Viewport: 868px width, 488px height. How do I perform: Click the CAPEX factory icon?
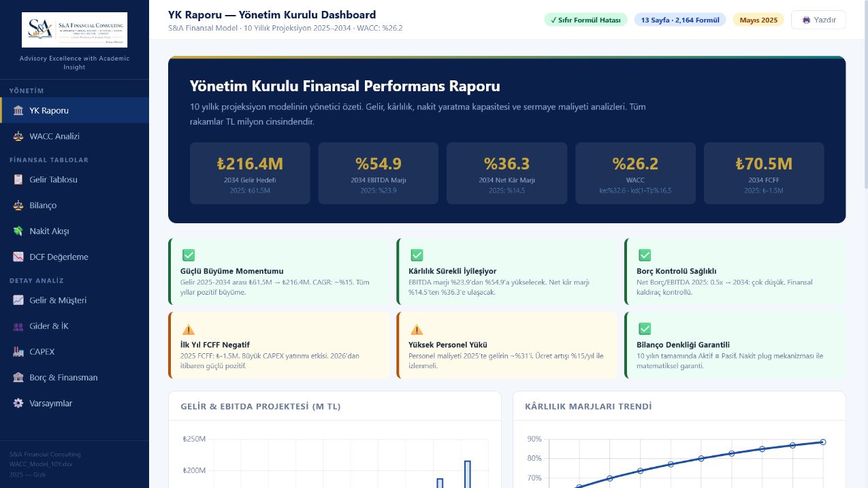(x=18, y=352)
